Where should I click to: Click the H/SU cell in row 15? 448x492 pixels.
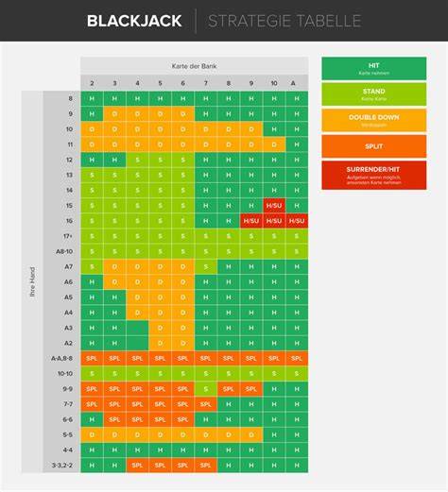tap(274, 206)
